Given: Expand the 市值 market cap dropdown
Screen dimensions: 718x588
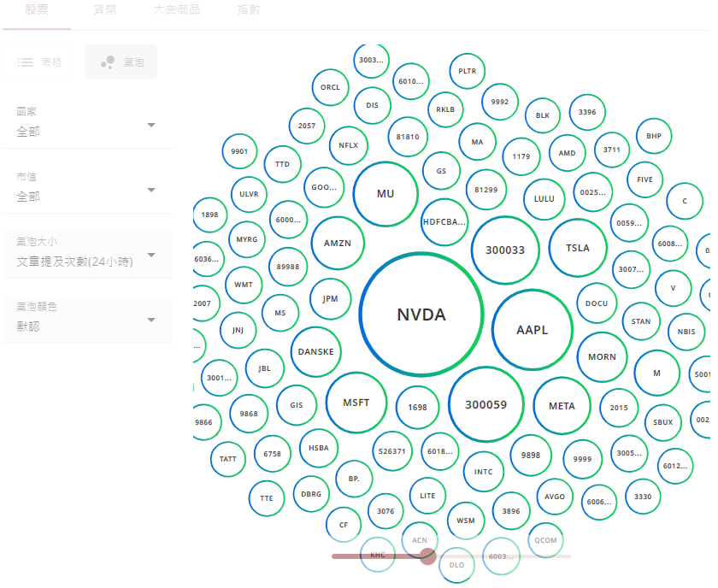Looking at the screenshot, I should (x=86, y=190).
